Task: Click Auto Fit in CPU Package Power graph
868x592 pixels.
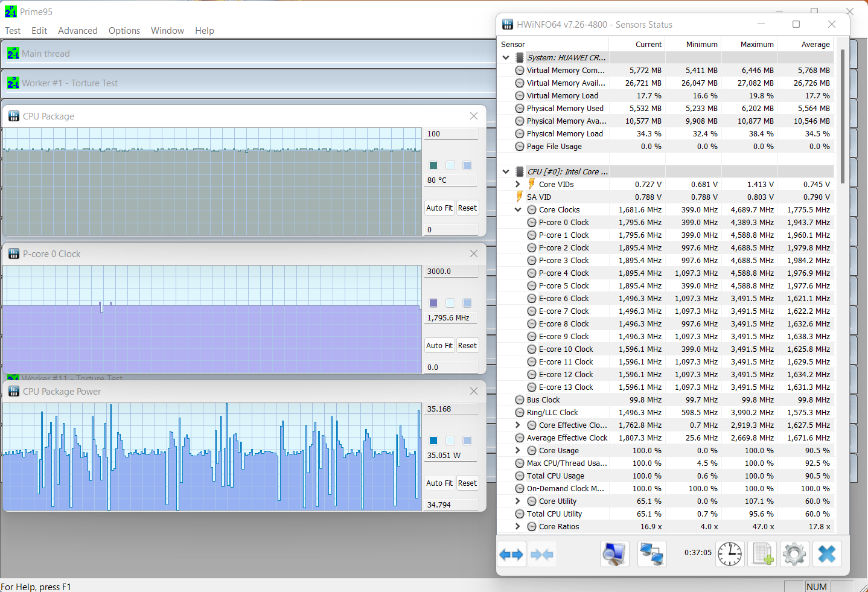Action: click(439, 483)
